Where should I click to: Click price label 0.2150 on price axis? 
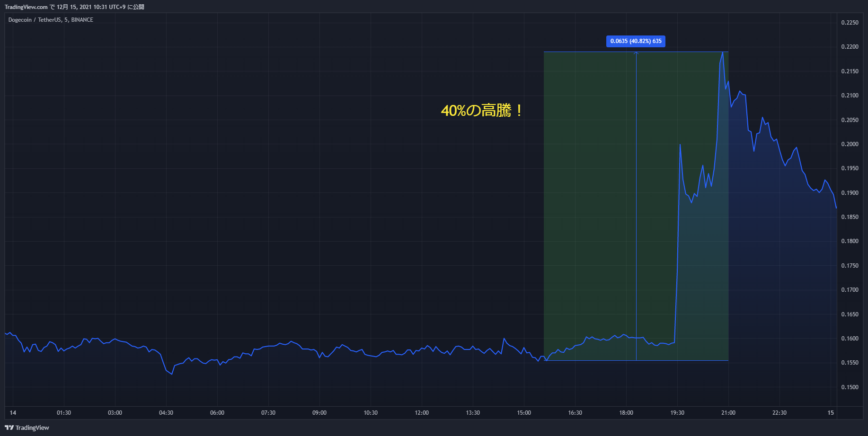click(850, 71)
